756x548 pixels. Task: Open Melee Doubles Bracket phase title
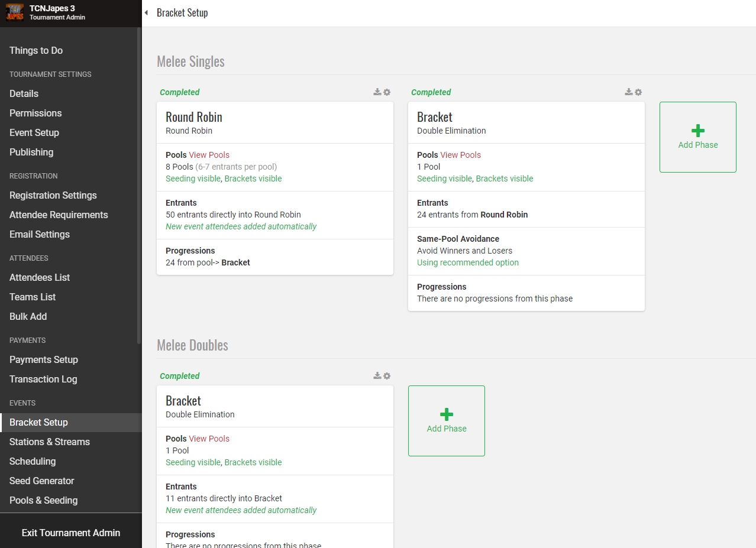click(183, 401)
